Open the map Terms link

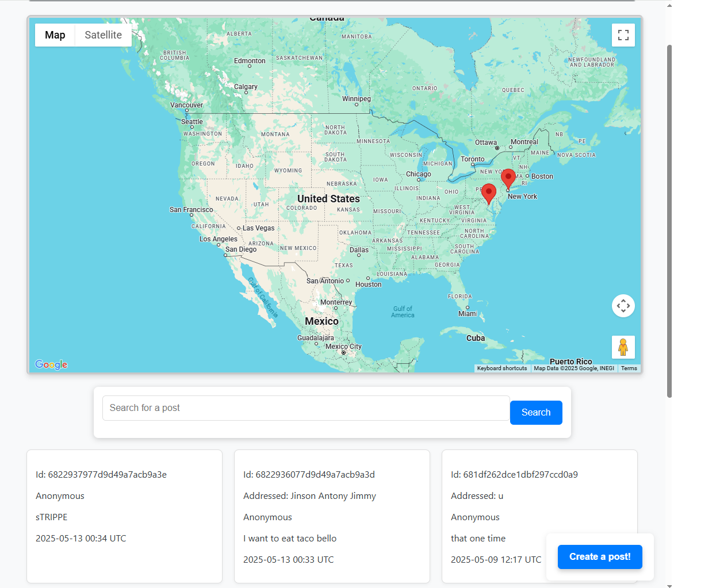click(629, 368)
